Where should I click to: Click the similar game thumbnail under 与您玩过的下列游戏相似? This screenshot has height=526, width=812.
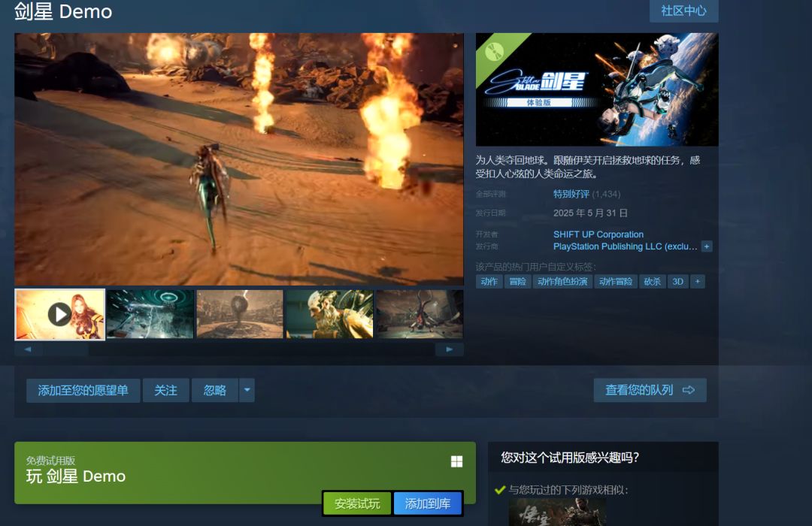click(558, 512)
